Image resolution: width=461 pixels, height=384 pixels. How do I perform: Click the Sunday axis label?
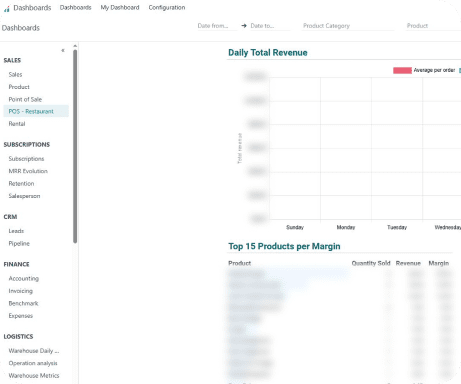pyautogui.click(x=295, y=227)
